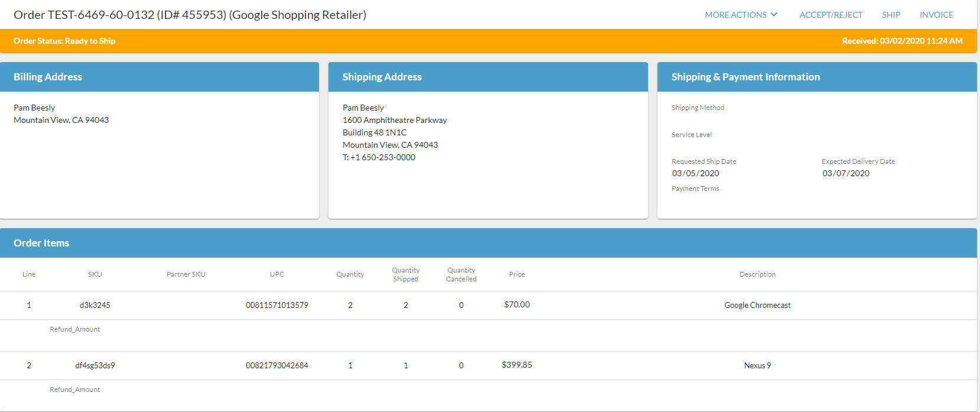The image size is (980, 412).
Task: Click the Shipping Address panel header
Action: [382, 77]
